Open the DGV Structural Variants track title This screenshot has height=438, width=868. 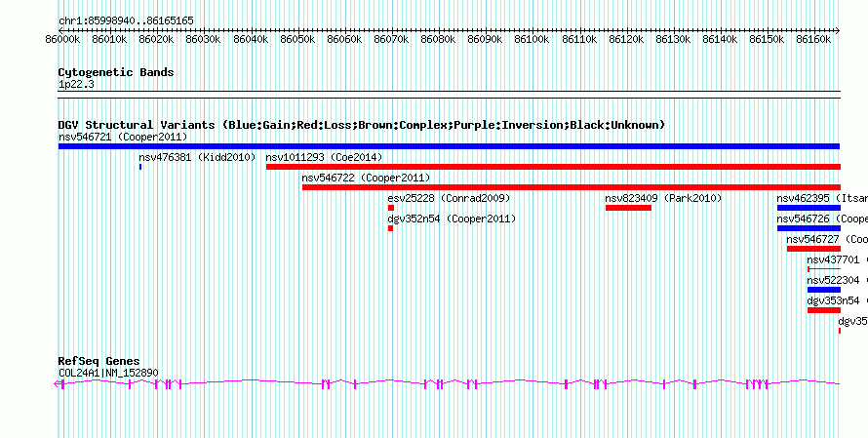[362, 125]
